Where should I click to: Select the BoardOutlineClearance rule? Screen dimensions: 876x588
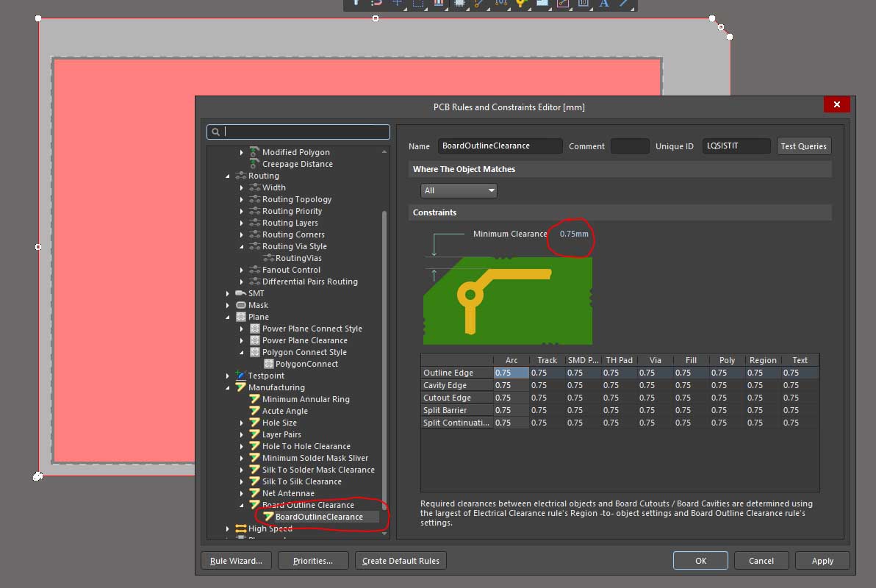(319, 517)
